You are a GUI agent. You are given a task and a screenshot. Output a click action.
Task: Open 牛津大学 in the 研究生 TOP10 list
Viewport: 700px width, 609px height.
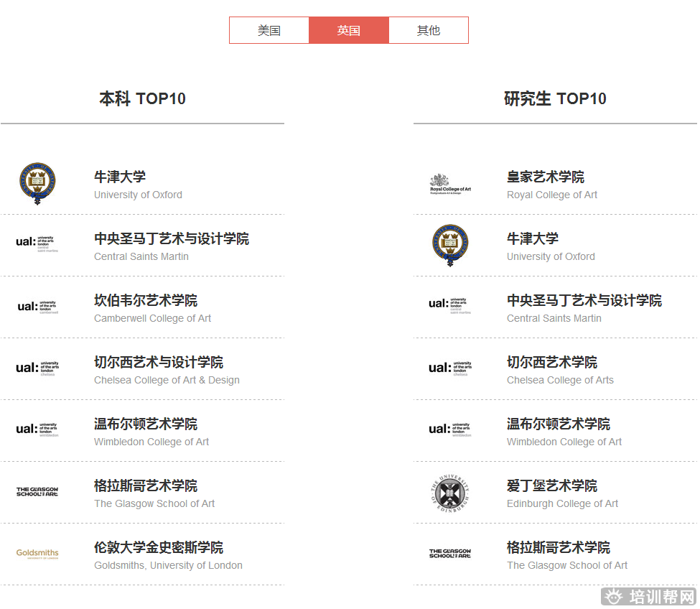tap(533, 238)
